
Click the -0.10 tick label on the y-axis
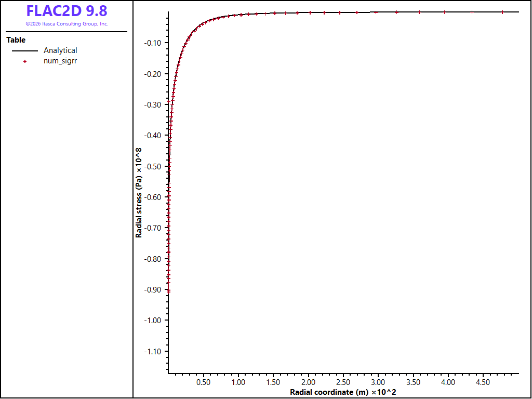click(153, 43)
